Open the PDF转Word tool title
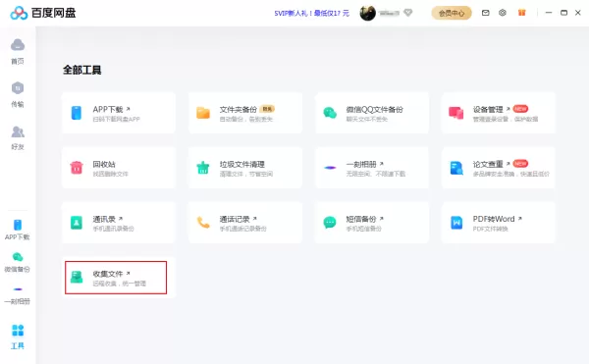Screen dimensions: 589x364 point(494,219)
